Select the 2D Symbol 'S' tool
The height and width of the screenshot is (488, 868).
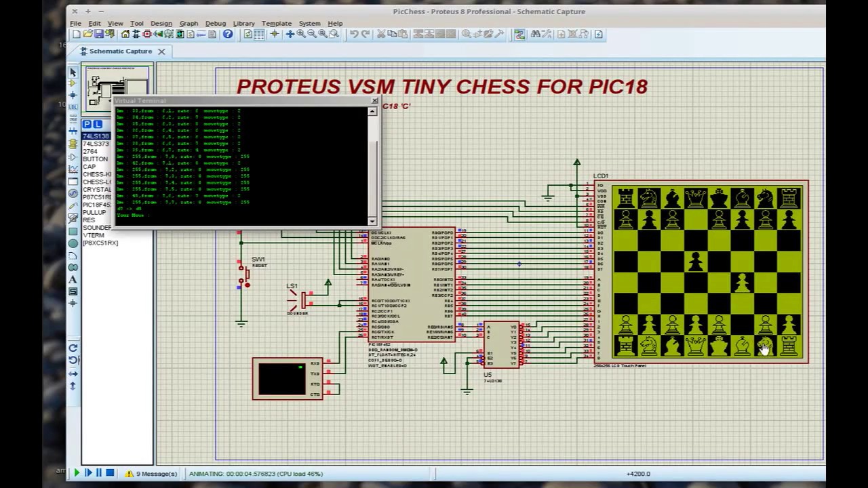click(x=73, y=291)
